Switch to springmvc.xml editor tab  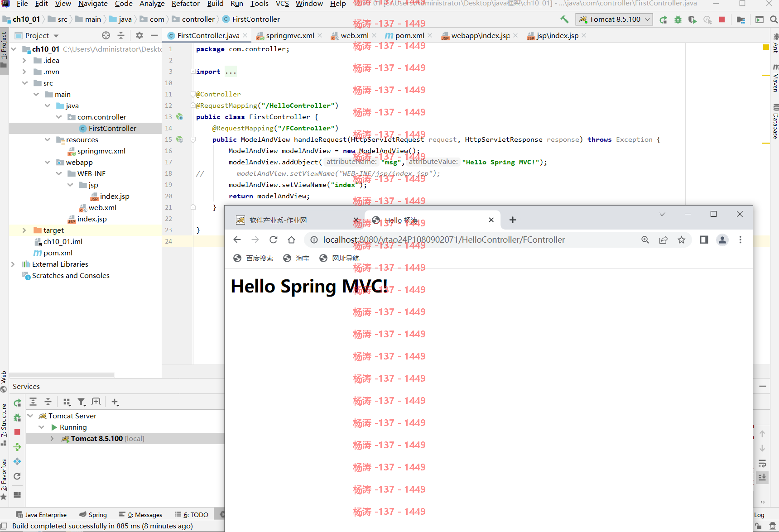pyautogui.click(x=290, y=35)
